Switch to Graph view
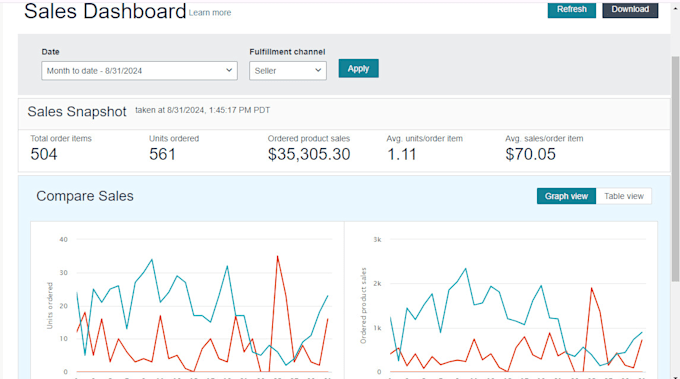Image resolution: width=680 pixels, height=379 pixels. [x=566, y=196]
